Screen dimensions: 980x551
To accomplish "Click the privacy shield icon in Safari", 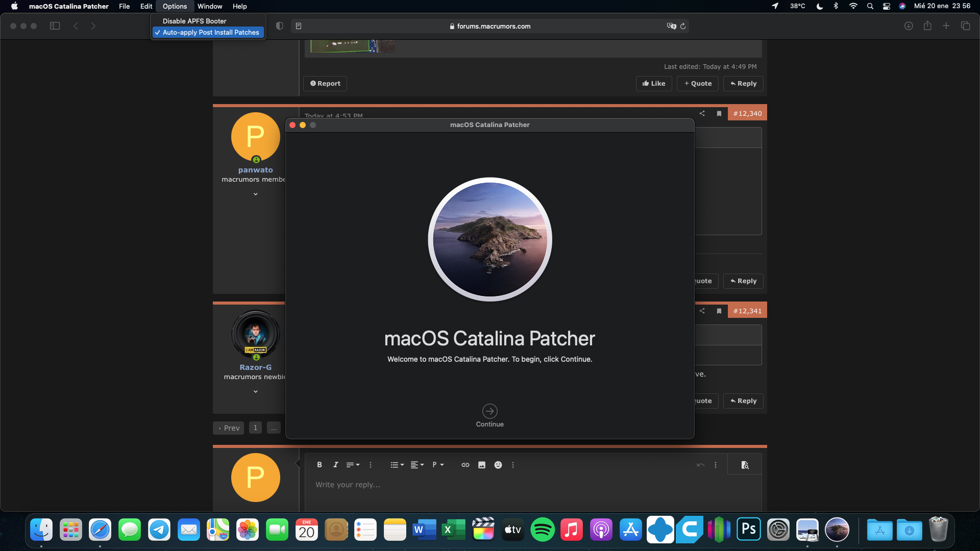I will (279, 26).
